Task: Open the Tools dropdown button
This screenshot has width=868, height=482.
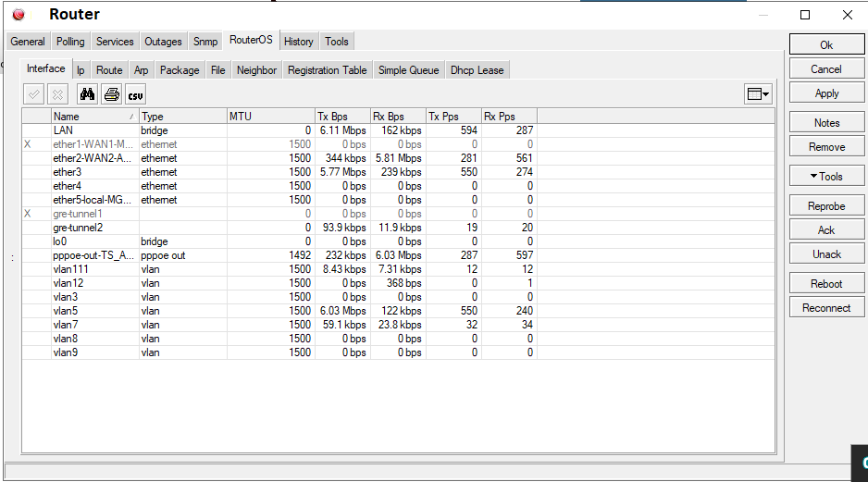Action: (x=826, y=177)
